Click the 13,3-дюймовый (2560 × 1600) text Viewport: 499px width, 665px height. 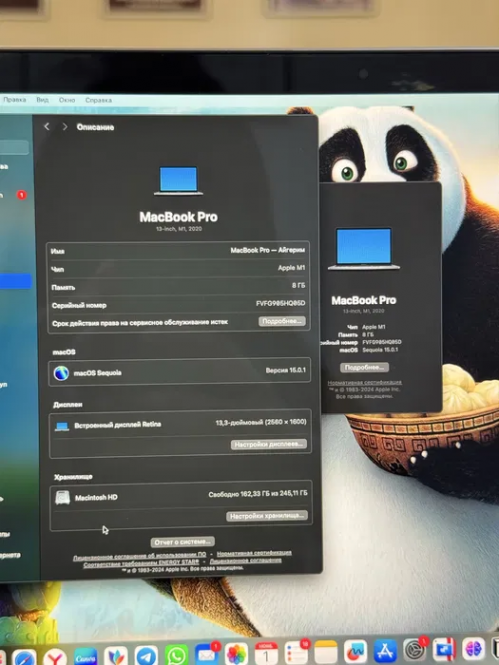pyautogui.click(x=261, y=422)
